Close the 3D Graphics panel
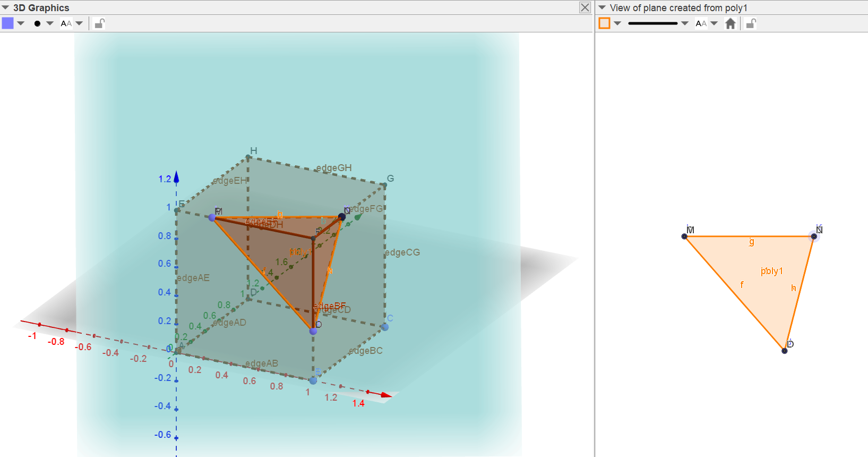The width and height of the screenshot is (868, 457). coord(585,7)
